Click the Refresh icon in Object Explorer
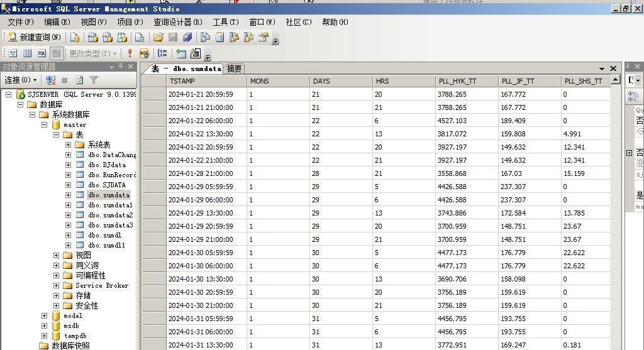Image resolution: width=644 pixels, height=350 pixels. point(79,80)
